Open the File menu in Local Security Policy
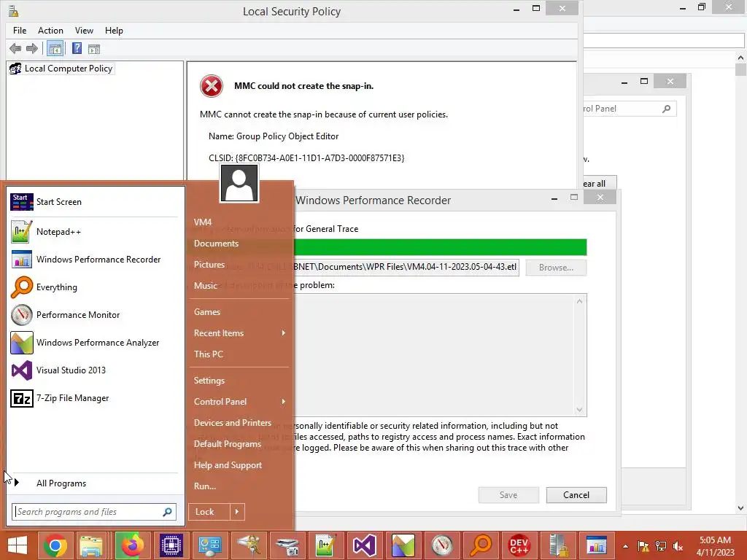 pos(20,31)
